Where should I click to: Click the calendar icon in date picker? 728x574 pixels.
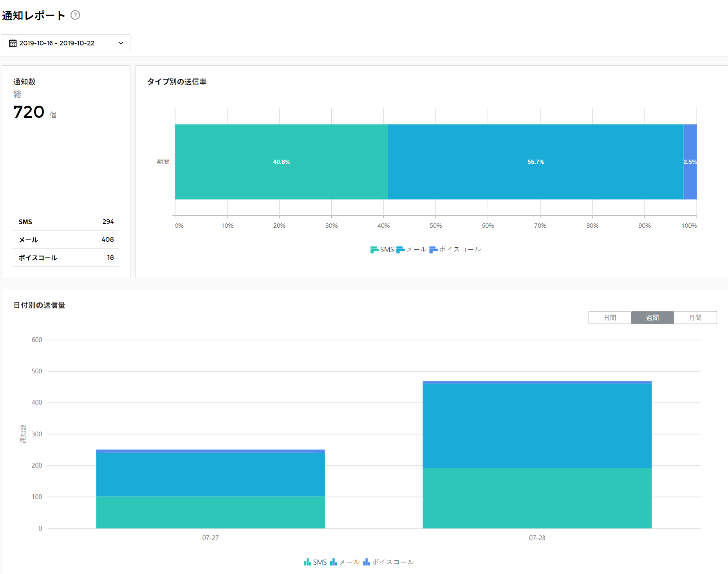(x=13, y=43)
